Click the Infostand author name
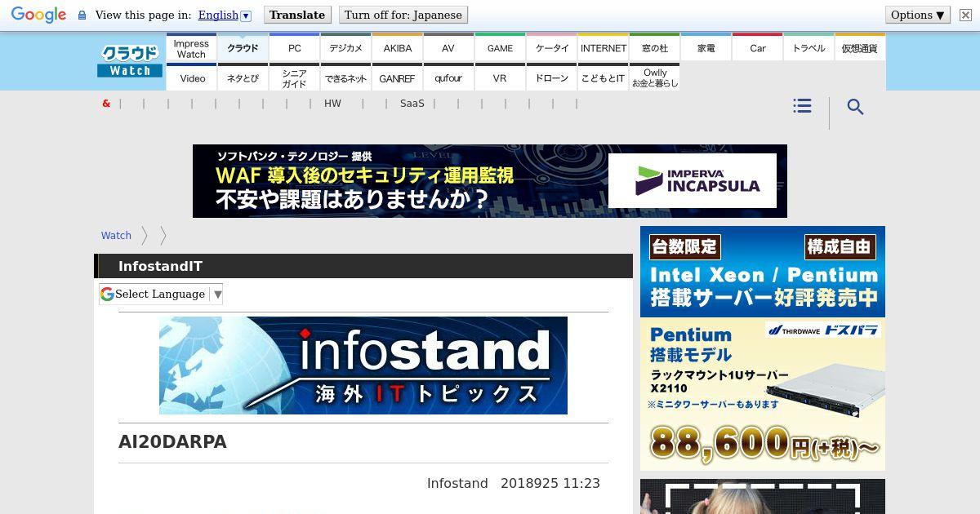980x514 pixels. click(x=457, y=484)
